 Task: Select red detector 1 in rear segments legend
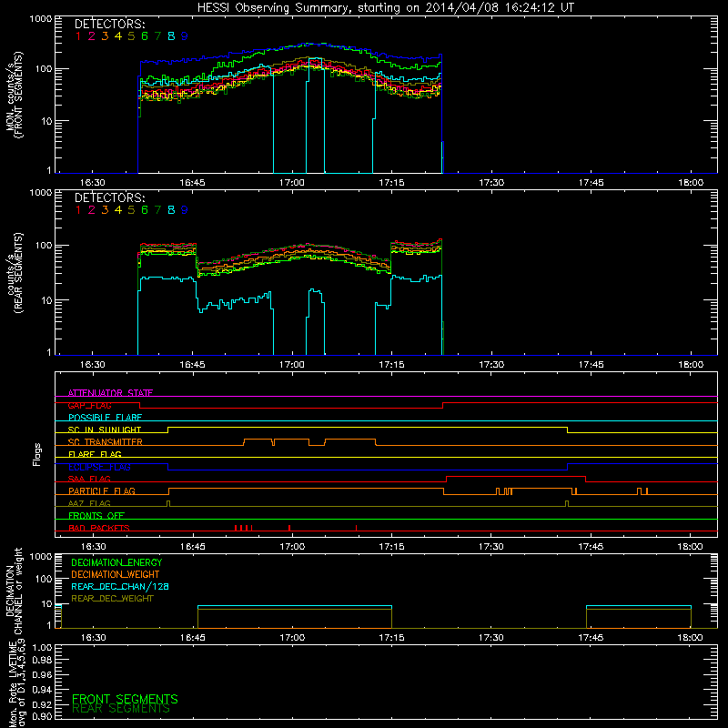coord(78,210)
